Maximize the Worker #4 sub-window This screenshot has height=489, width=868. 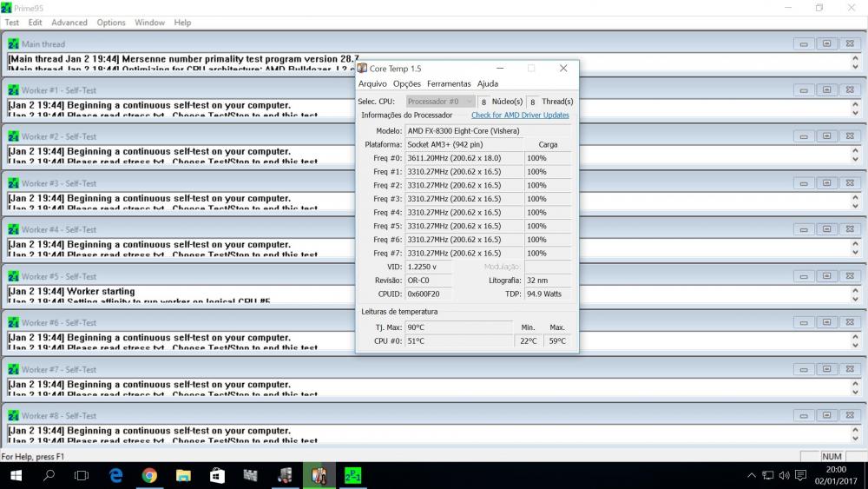(826, 229)
